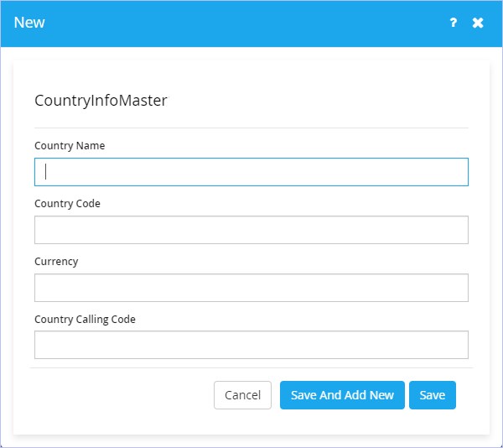503x448 pixels.
Task: Close the New dialog with the X icon
Action: coord(478,23)
